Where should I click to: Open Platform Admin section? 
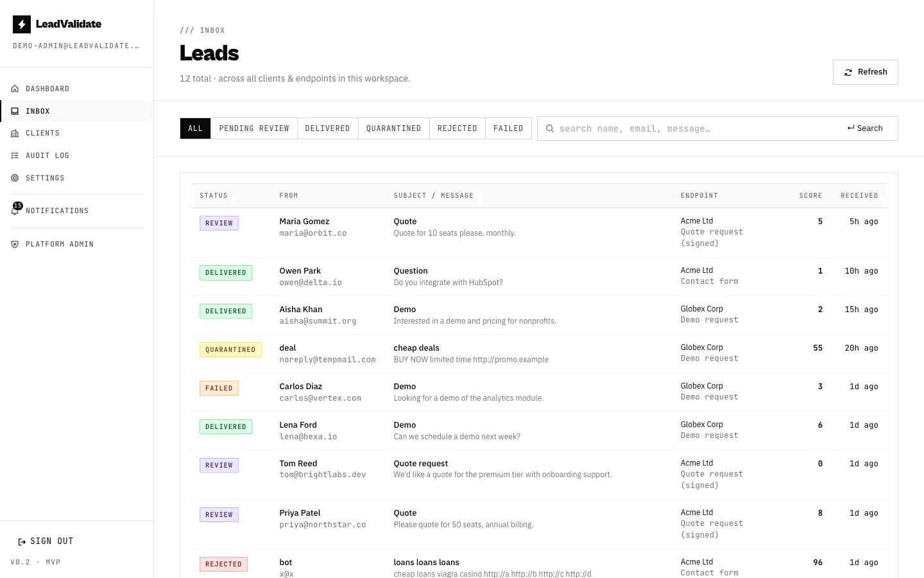pos(76,244)
